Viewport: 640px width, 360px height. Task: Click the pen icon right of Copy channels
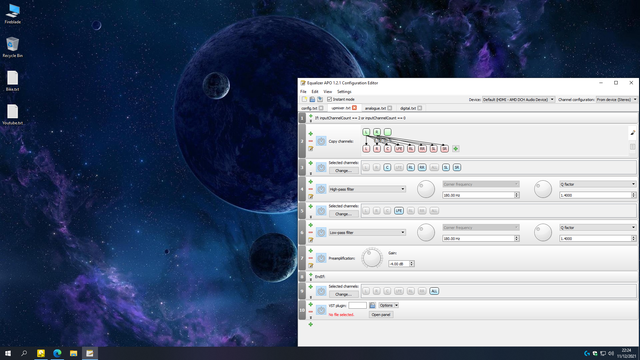633,133
